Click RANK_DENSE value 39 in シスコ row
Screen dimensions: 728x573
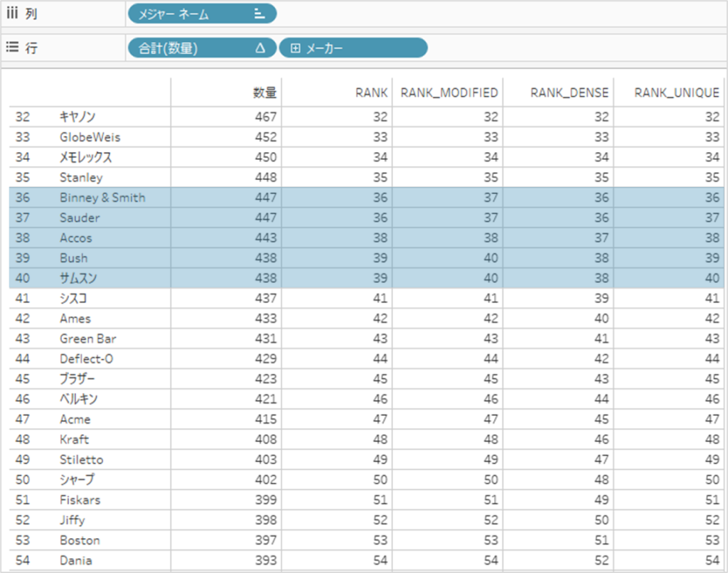pos(601,298)
